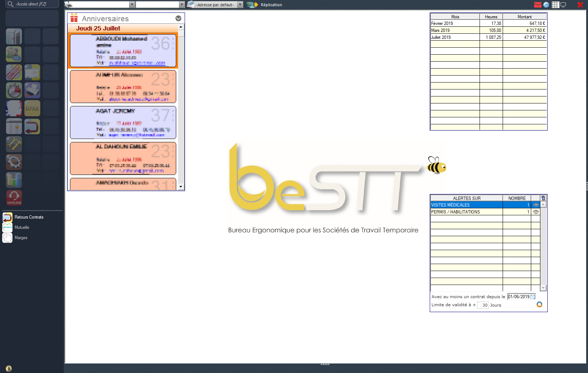Select the 37-year-old birthday card

point(123,122)
